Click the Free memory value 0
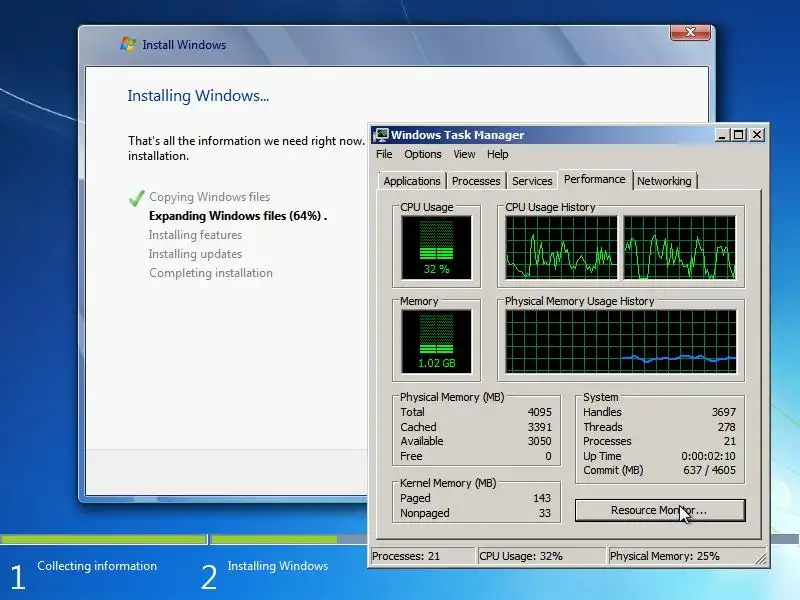The width and height of the screenshot is (800, 600). click(548, 456)
